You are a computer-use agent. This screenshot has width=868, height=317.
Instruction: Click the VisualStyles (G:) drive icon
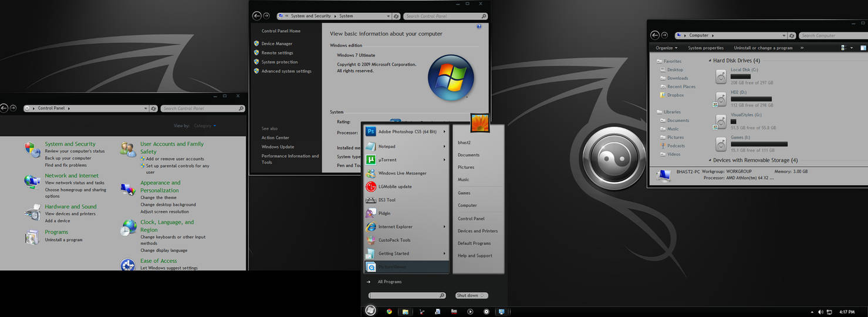(x=721, y=122)
